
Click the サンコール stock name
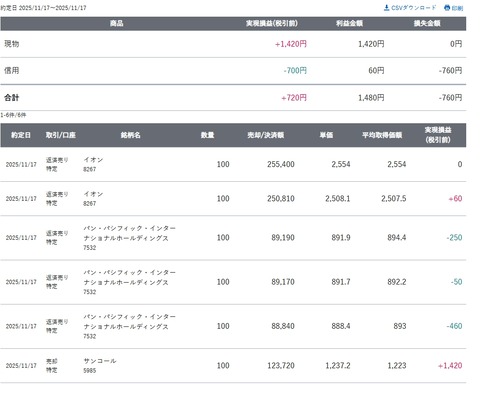tap(100, 361)
